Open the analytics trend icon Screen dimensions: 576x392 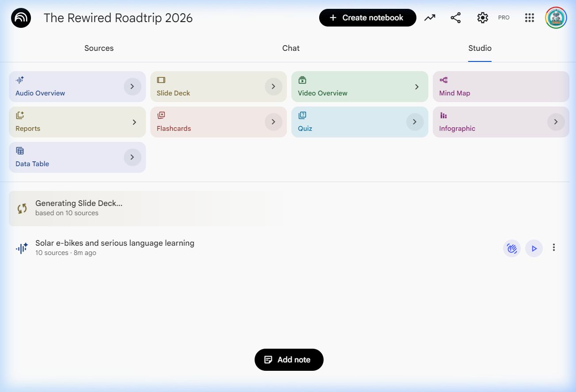[430, 18]
